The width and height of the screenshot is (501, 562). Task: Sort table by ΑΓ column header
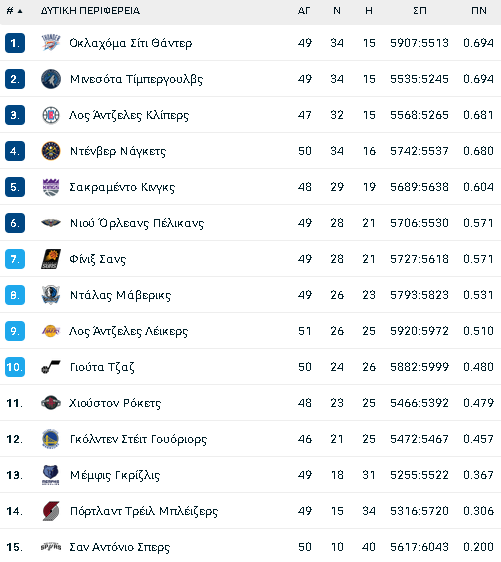[304, 11]
